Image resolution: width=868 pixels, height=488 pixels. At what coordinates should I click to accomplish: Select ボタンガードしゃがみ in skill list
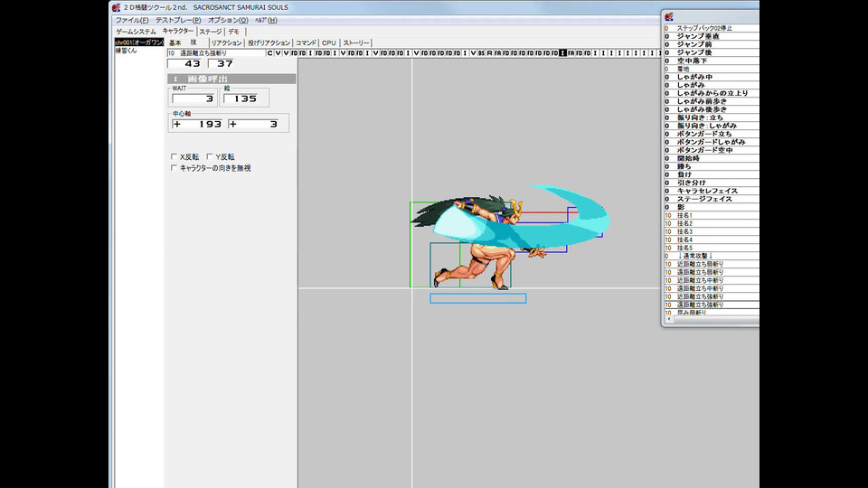[712, 142]
